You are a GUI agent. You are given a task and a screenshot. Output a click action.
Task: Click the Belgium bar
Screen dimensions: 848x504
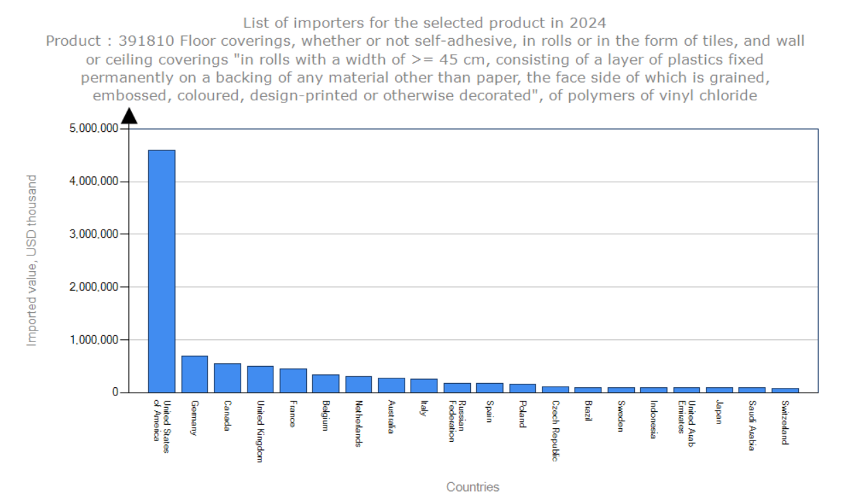point(325,384)
